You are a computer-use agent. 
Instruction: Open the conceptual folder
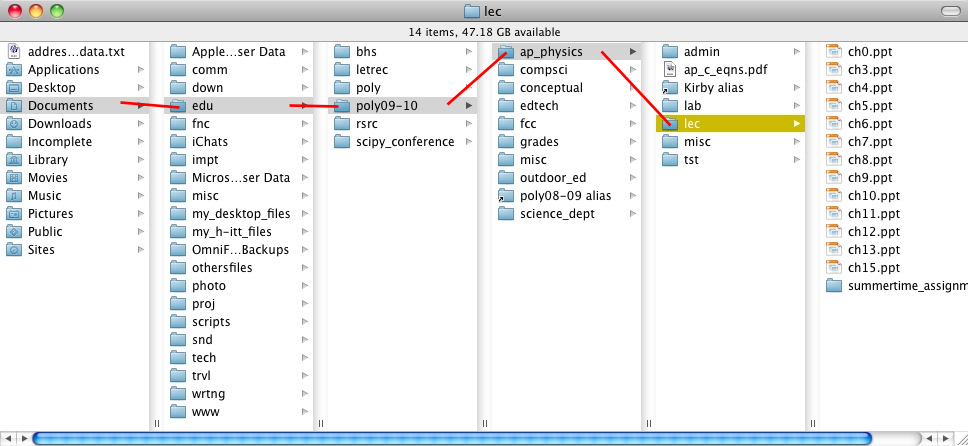pos(566,88)
